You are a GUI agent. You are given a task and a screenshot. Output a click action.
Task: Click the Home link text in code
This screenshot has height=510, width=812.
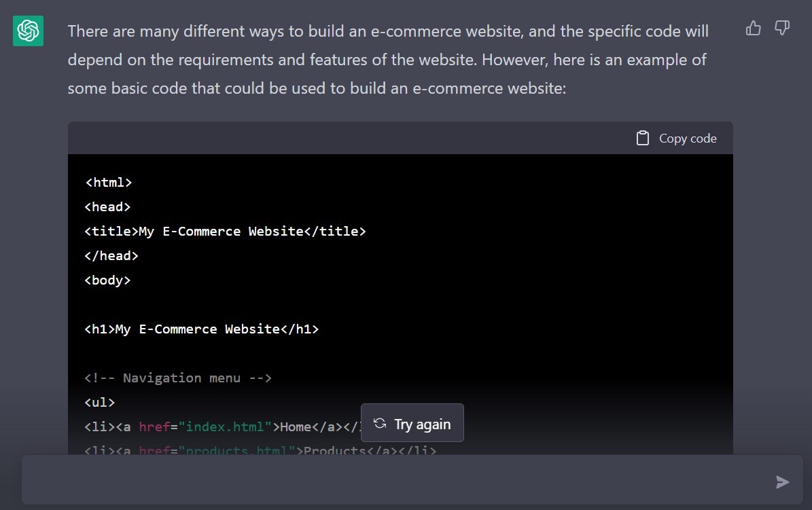click(x=296, y=426)
